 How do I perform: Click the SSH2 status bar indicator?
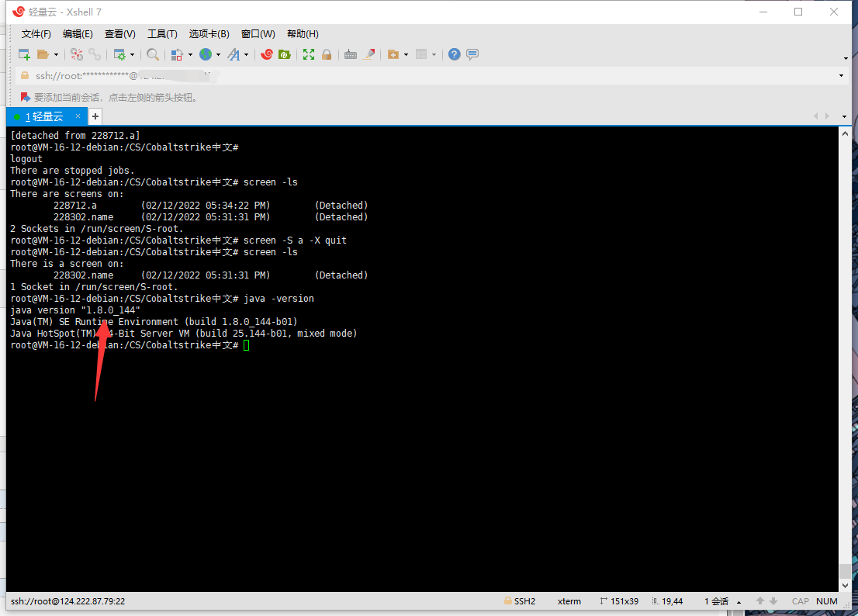520,601
